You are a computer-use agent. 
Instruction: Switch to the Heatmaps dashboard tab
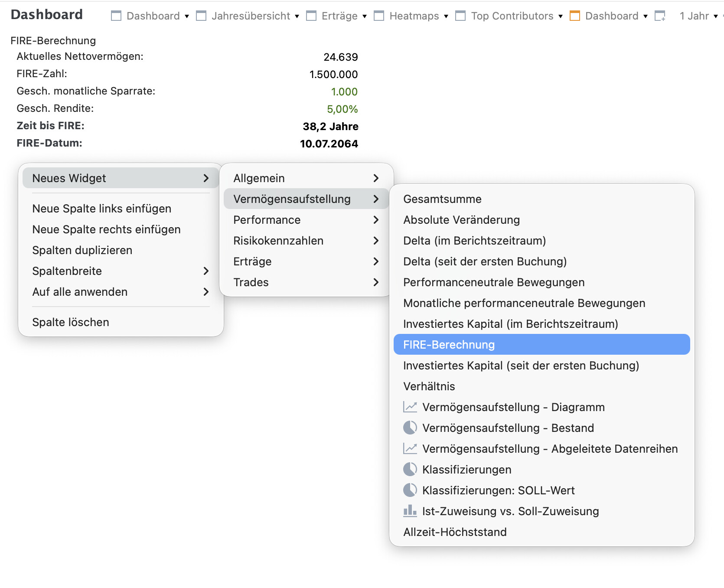pyautogui.click(x=414, y=16)
